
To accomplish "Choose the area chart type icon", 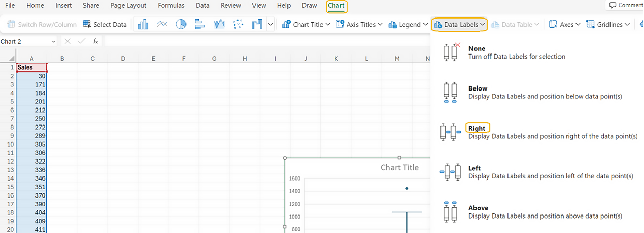I will click(x=219, y=24).
